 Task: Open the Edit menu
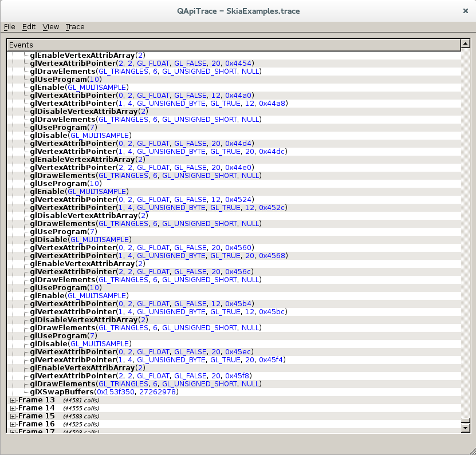[29, 27]
